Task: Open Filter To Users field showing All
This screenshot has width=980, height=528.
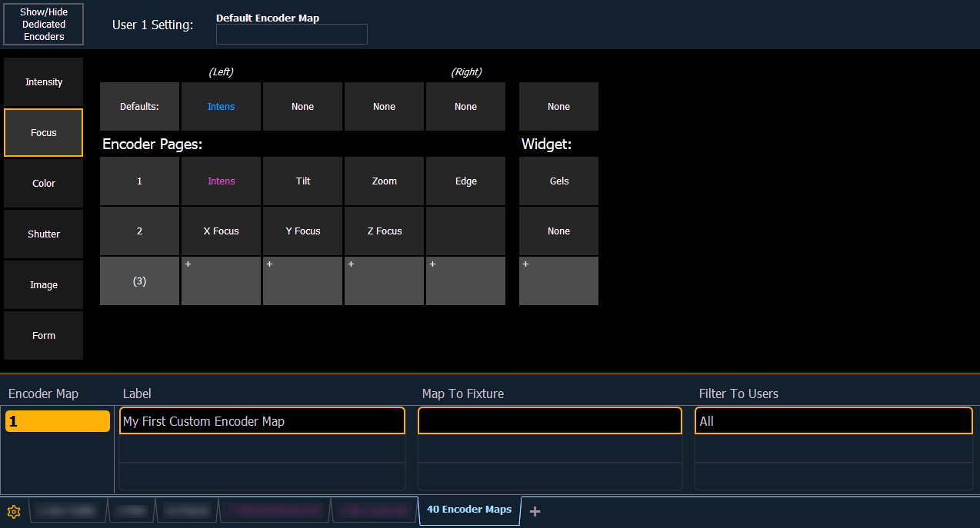Action: click(833, 421)
